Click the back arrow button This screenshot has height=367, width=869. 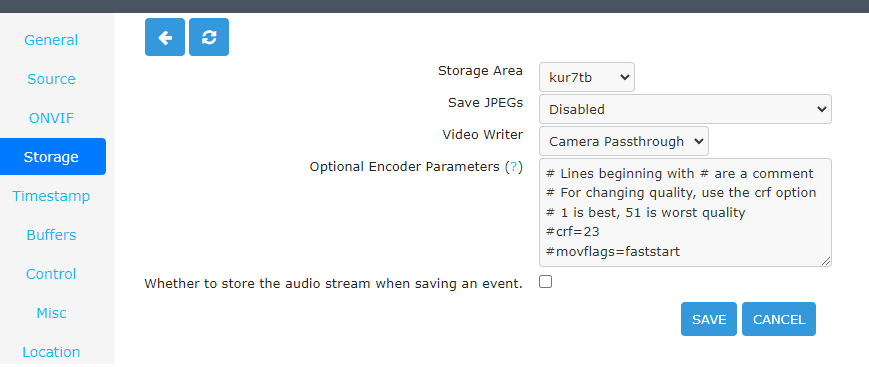[x=165, y=37]
